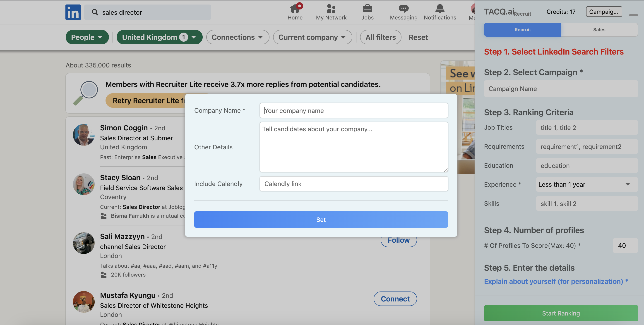Click 'Credits: 17' in TACQ.ai header
Screen dimensions: 644x325
561,12
